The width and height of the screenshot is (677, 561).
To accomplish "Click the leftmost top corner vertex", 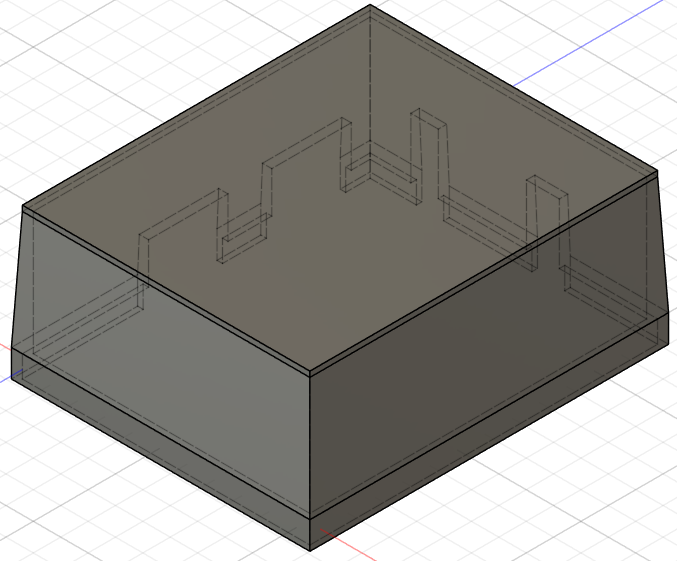I will point(24,206).
